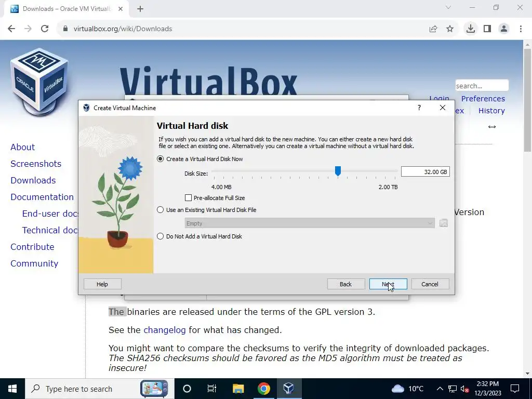Open the tab search chevron
The height and width of the screenshot is (399, 532).
pyautogui.click(x=448, y=7)
